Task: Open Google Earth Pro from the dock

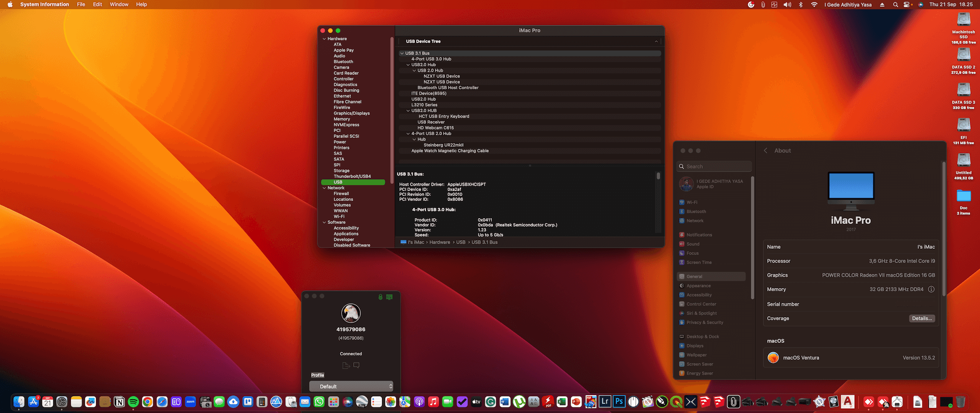Action: [x=362, y=402]
